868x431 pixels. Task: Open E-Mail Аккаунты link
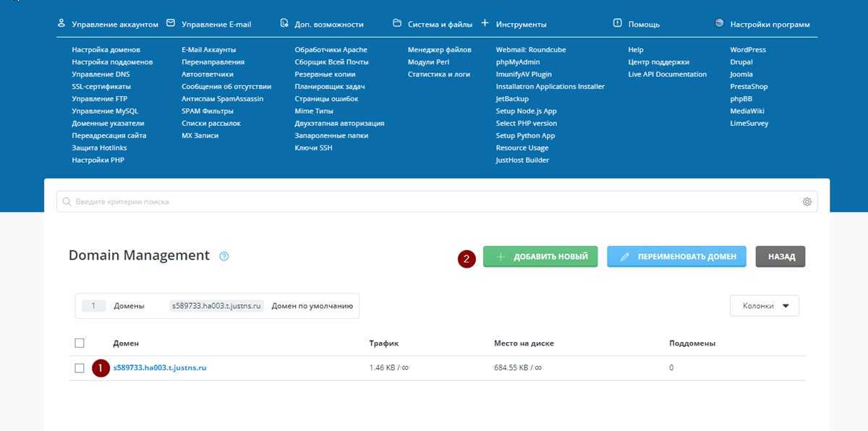point(209,50)
